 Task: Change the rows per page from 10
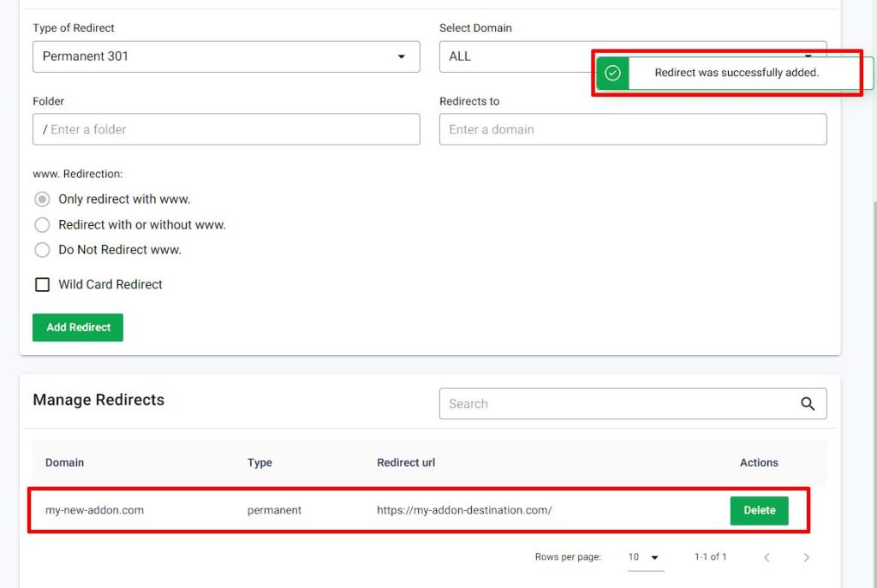(646, 556)
